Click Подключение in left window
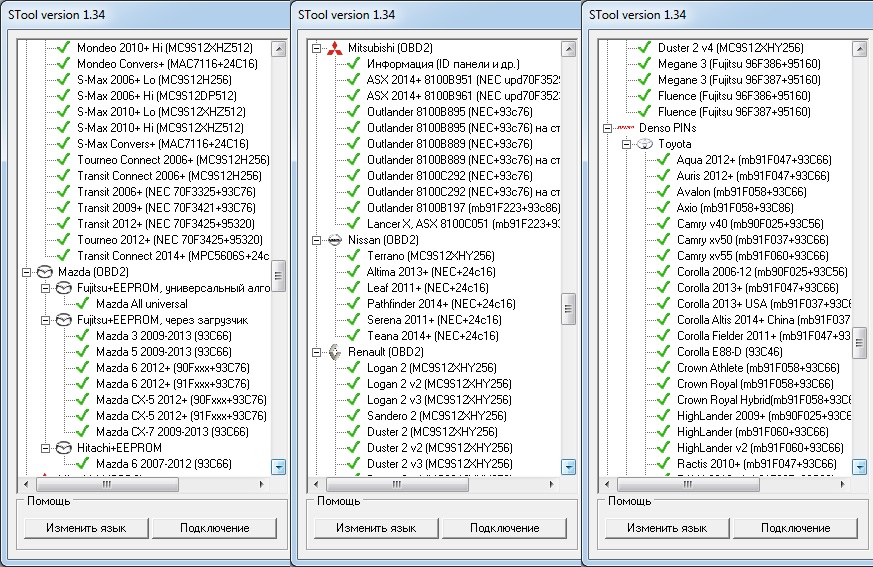 click(214, 528)
